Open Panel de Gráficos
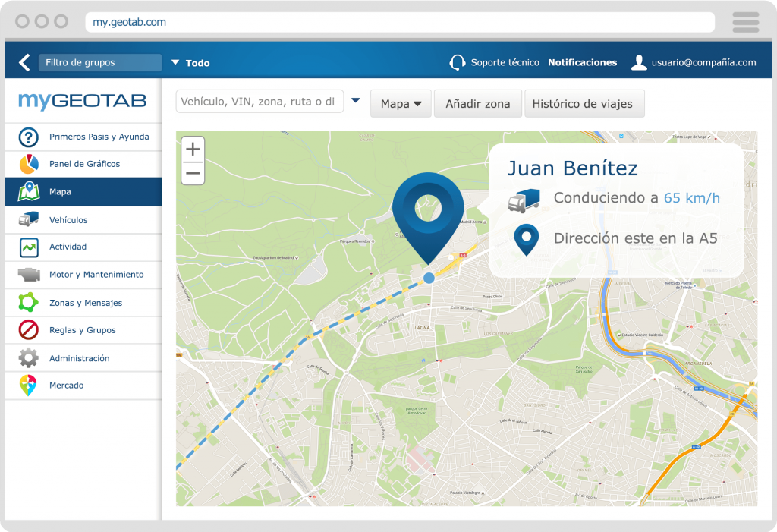This screenshot has width=777, height=532. (x=83, y=164)
